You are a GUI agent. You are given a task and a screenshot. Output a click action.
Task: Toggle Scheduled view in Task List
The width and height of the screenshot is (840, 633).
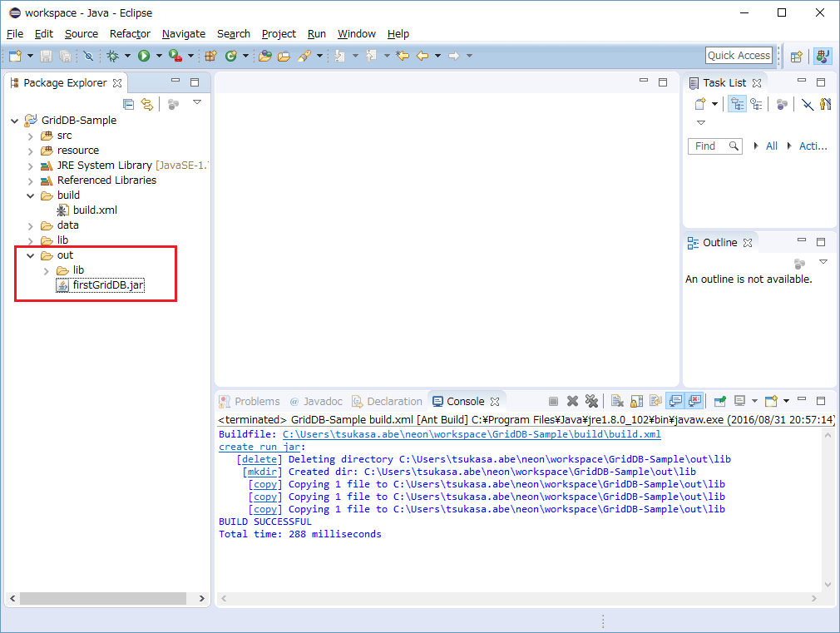(x=757, y=104)
